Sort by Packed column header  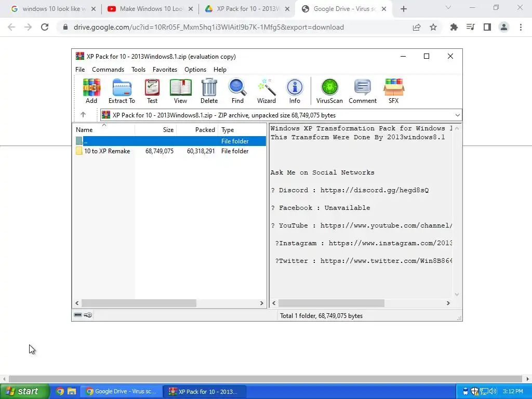(x=197, y=129)
